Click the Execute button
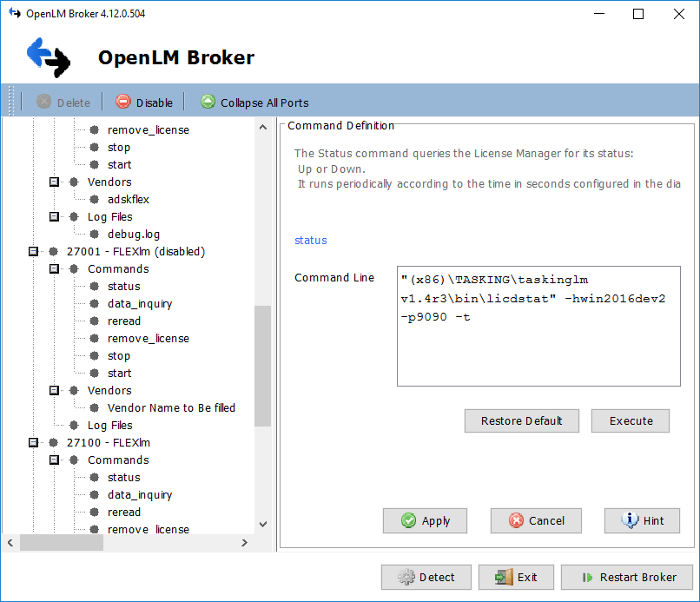Image resolution: width=700 pixels, height=602 pixels. coord(631,420)
